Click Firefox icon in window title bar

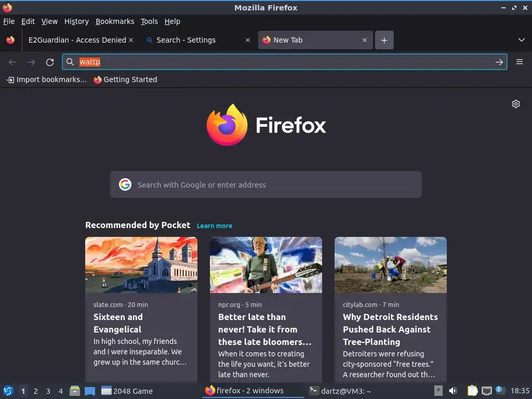tap(7, 7)
